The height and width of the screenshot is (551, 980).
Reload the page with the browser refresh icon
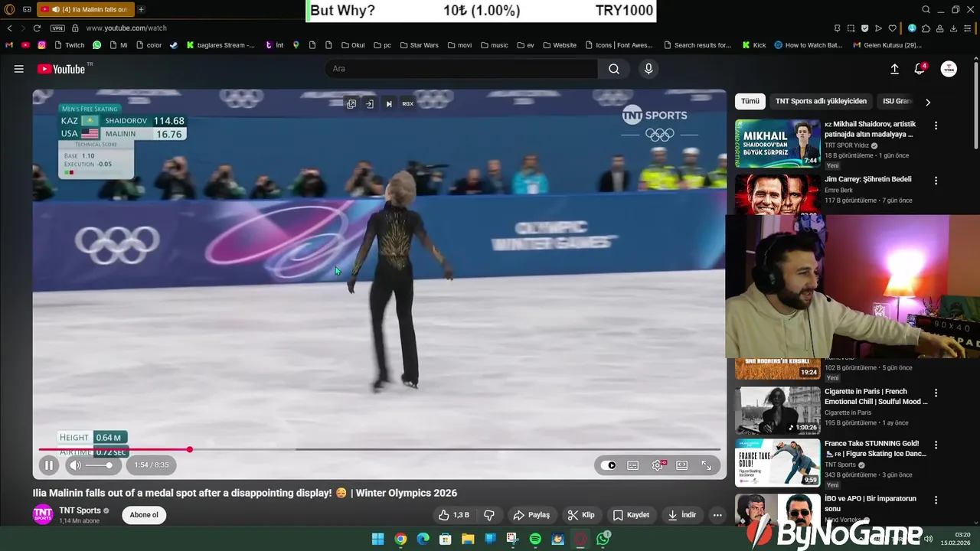(37, 28)
